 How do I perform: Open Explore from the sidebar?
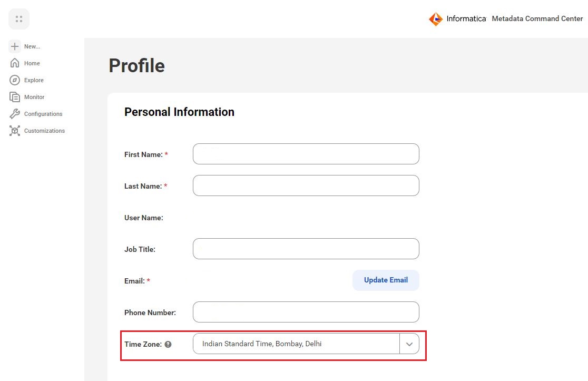pyautogui.click(x=34, y=80)
